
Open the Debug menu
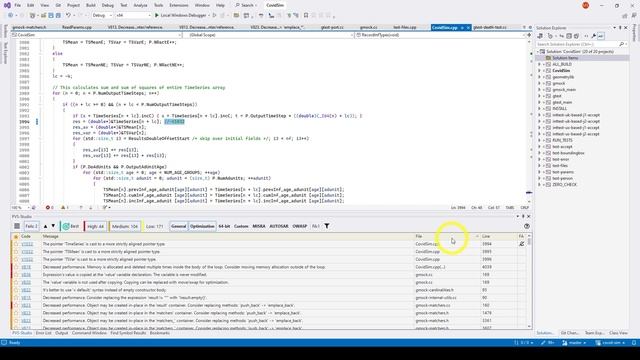[108, 5]
